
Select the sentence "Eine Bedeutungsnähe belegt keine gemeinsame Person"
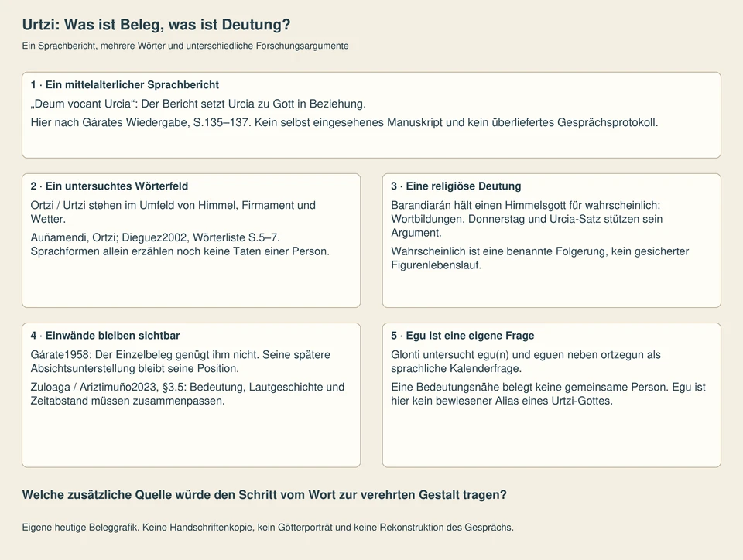click(x=548, y=394)
